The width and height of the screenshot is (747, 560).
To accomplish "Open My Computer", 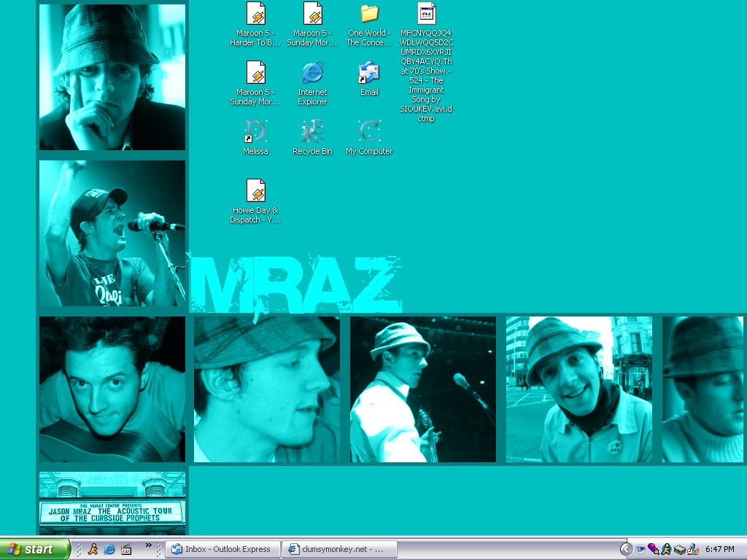I will pyautogui.click(x=369, y=132).
